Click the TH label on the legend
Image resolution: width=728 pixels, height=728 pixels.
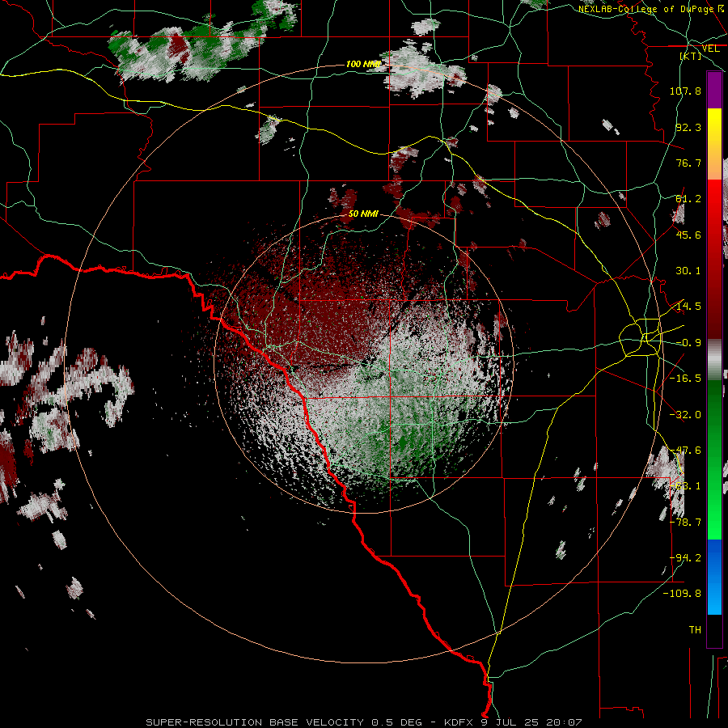pyautogui.click(x=695, y=630)
